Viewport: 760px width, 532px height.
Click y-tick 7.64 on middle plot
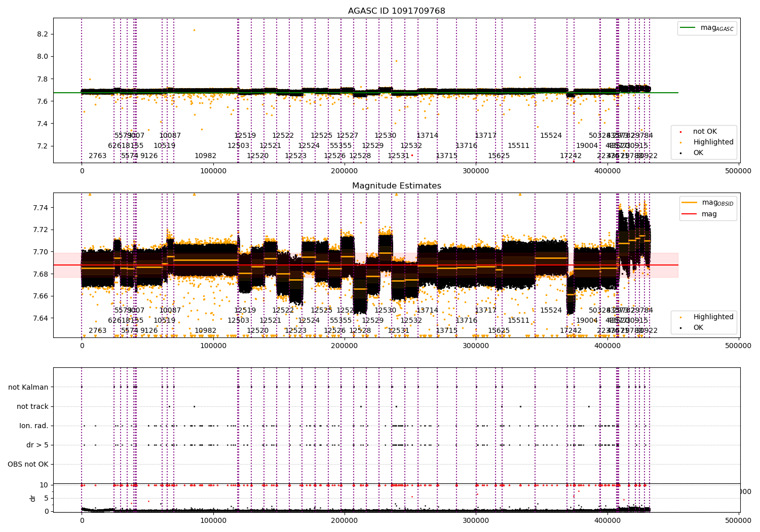pos(41,318)
